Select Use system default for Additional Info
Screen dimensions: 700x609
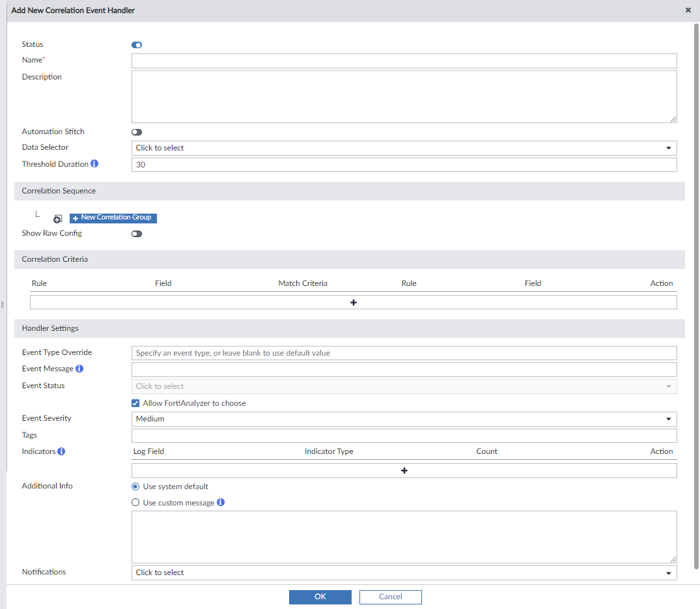point(135,486)
